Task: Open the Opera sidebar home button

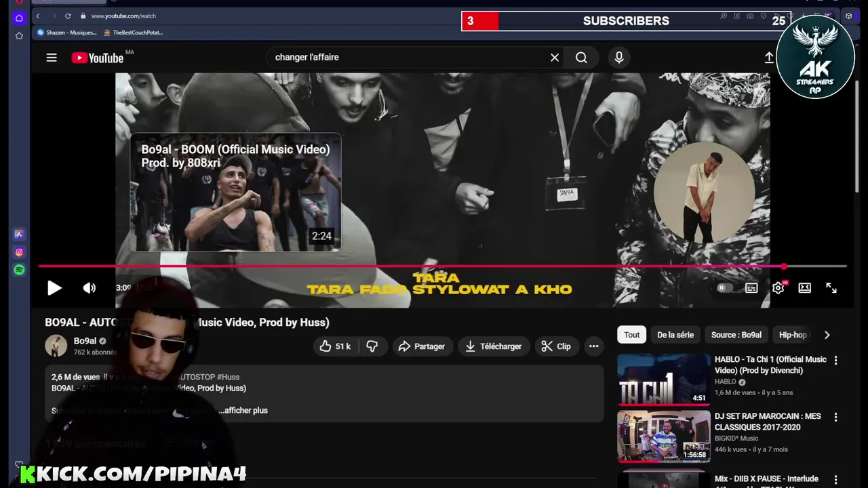Action: [x=19, y=18]
